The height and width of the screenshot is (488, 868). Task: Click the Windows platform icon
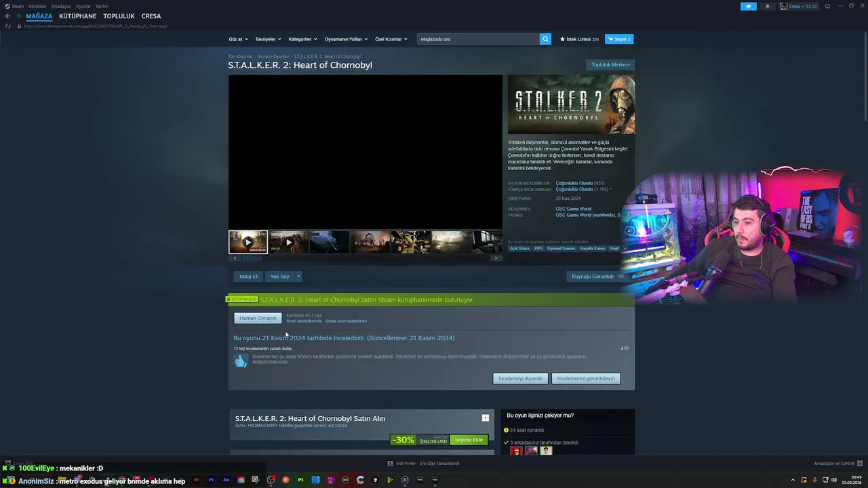485,418
